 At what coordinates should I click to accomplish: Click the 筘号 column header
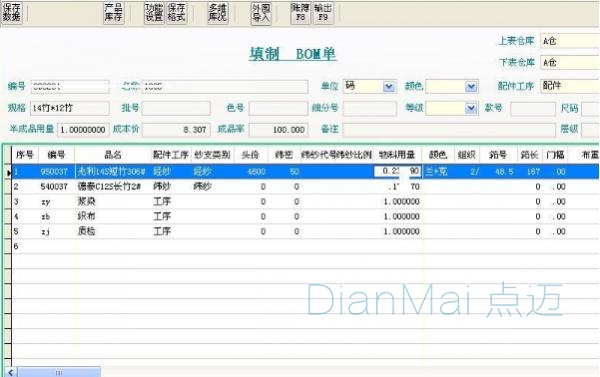tap(498, 155)
